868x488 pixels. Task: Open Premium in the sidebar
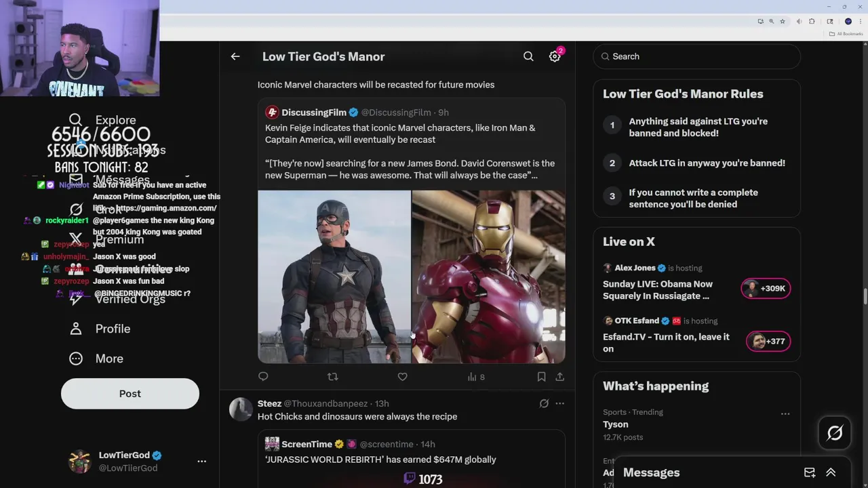pos(106,239)
